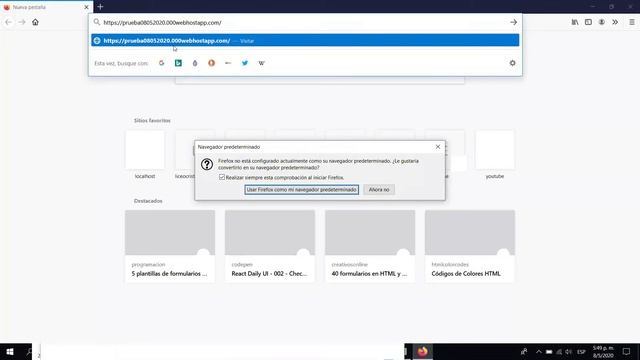
Task: Open '5 plantillas de formularios' highlight card
Action: (170, 246)
